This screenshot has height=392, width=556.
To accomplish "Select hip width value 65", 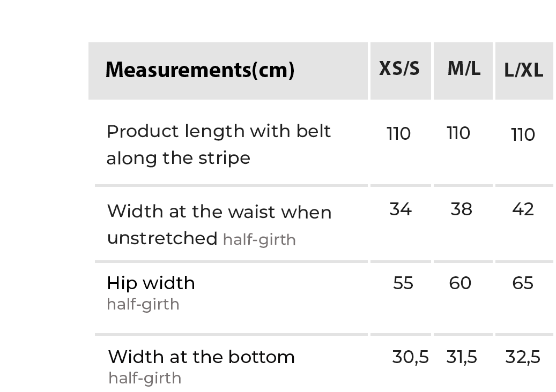I will pos(523,283).
